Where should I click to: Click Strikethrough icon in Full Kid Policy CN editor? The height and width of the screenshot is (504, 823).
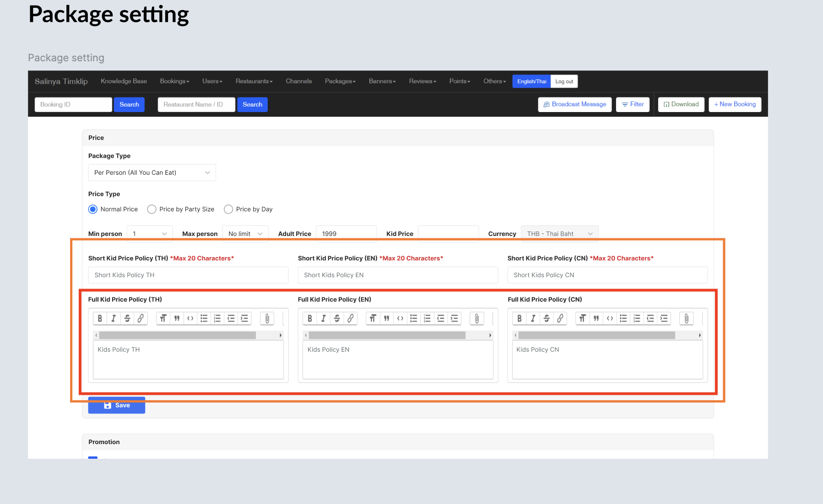(547, 318)
